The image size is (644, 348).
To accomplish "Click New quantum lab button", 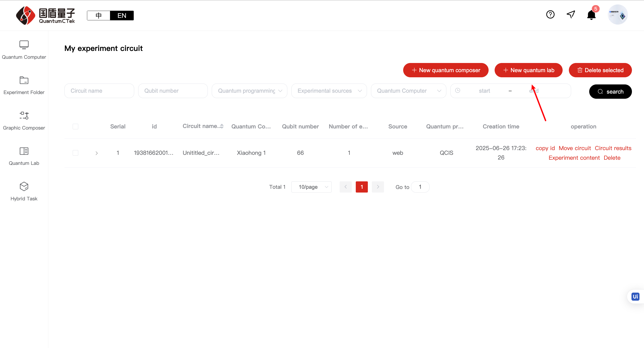I will click(528, 70).
